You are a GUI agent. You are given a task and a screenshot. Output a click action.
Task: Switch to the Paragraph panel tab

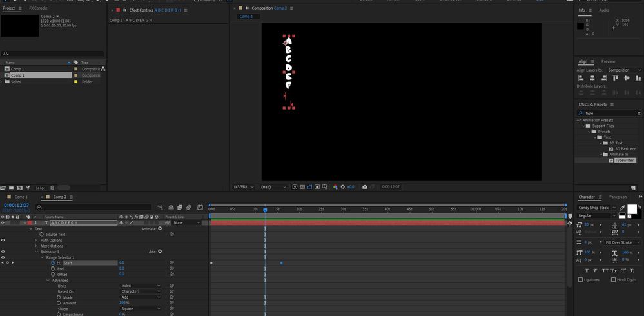(618, 197)
